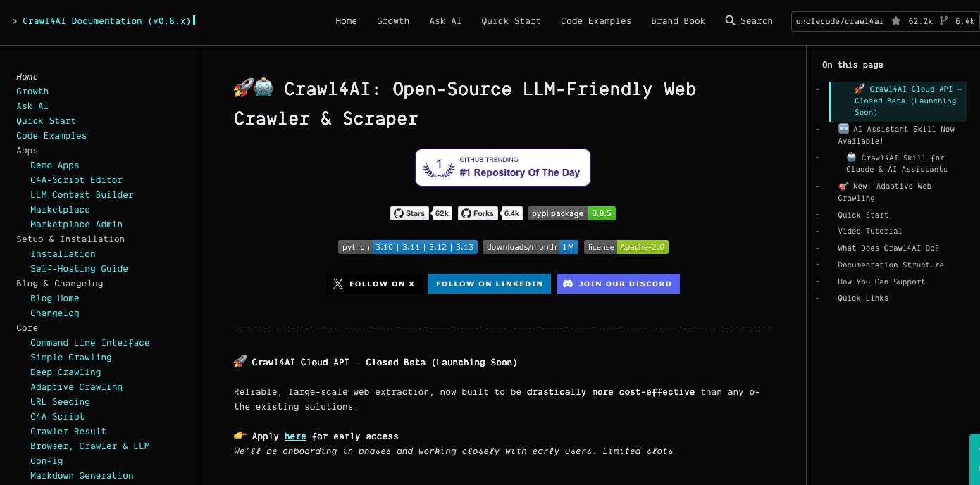Viewport: 980px width, 485px height.
Task: Click the green Apache-2.0 license badge
Action: point(643,246)
